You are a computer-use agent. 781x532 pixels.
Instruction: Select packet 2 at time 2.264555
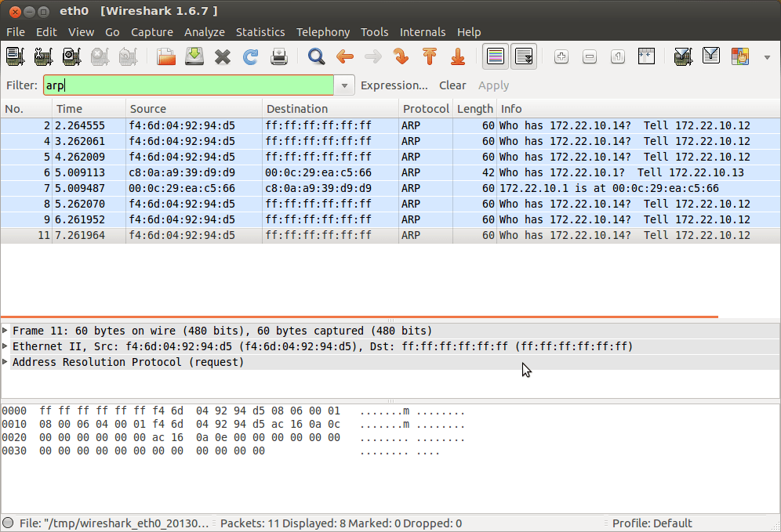tap(390, 125)
